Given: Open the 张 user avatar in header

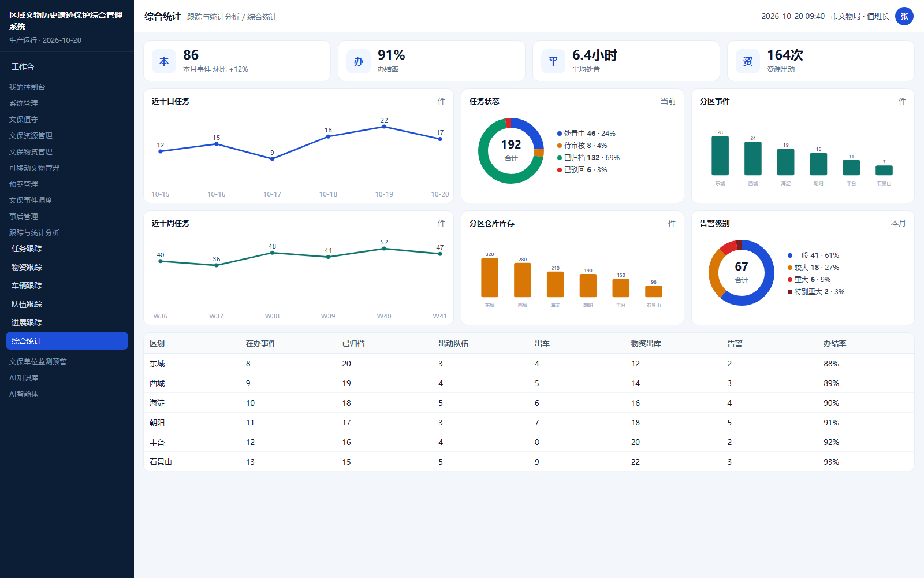Looking at the screenshot, I should click(904, 16).
